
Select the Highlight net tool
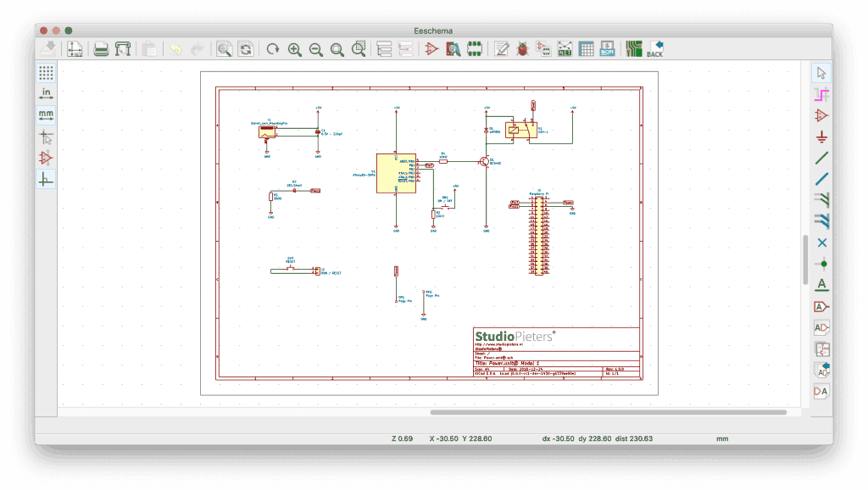pos(821,95)
